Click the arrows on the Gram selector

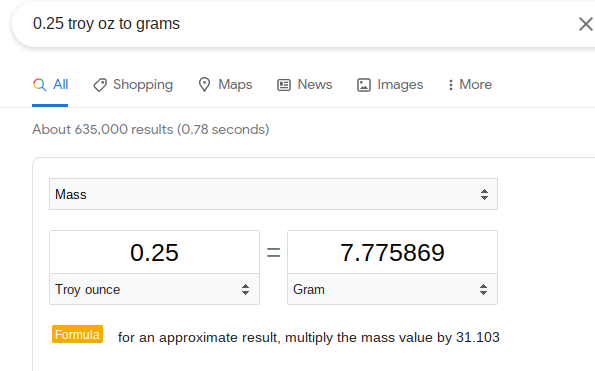tap(483, 289)
